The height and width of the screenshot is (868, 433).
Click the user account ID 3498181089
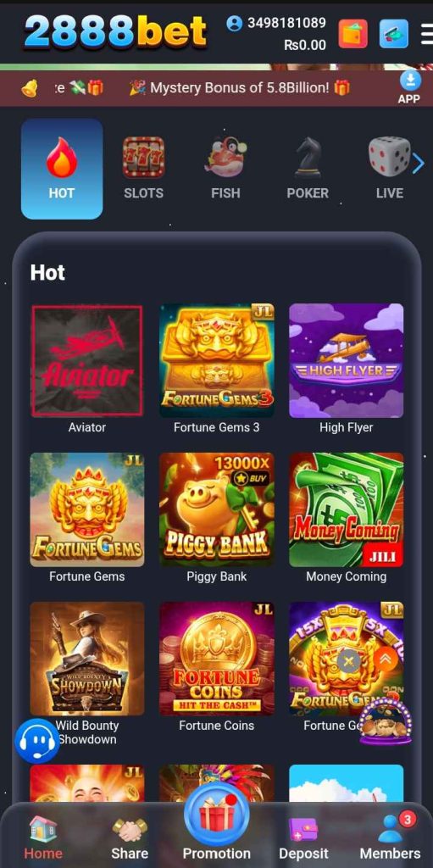[x=286, y=23]
